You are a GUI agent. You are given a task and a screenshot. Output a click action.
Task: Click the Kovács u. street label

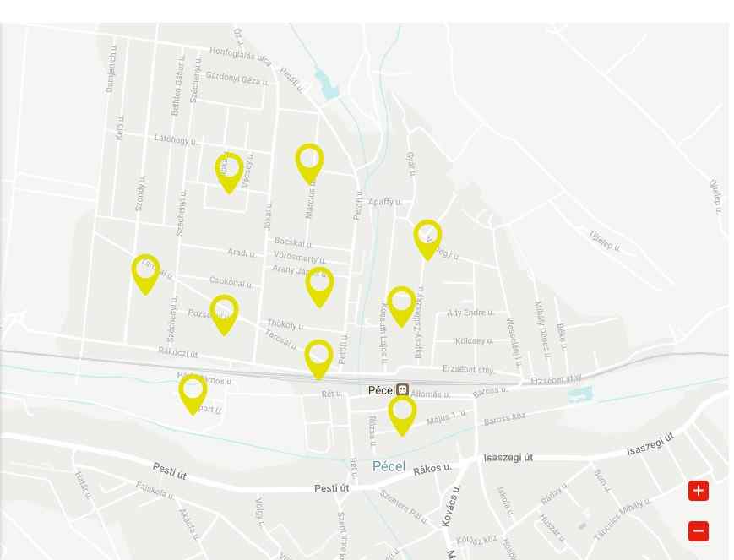click(x=451, y=506)
